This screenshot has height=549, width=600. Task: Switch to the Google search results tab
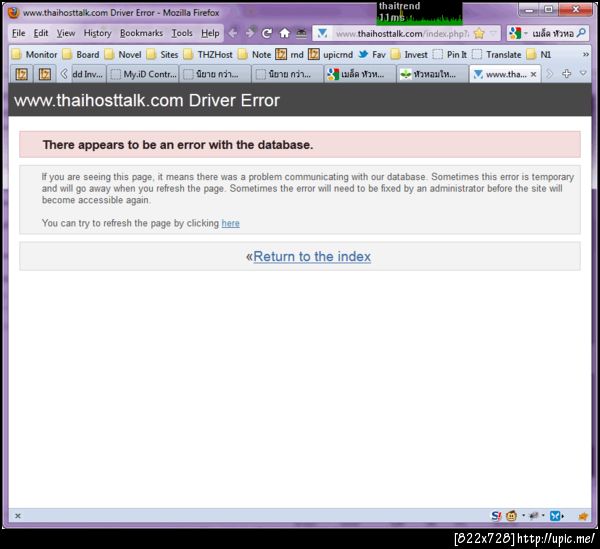pos(360,74)
